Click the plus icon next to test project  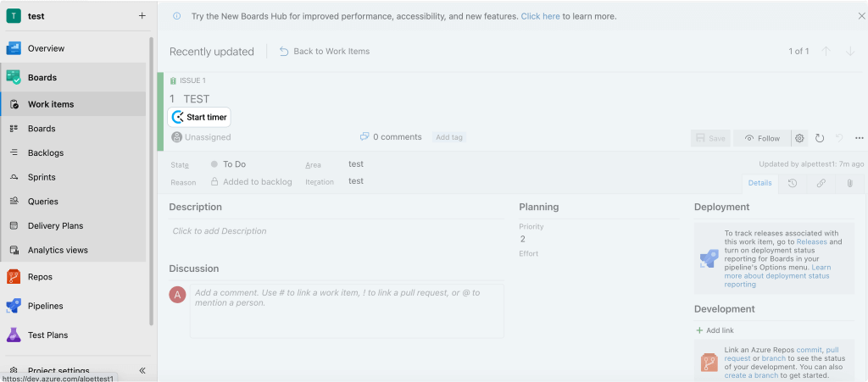(x=142, y=16)
